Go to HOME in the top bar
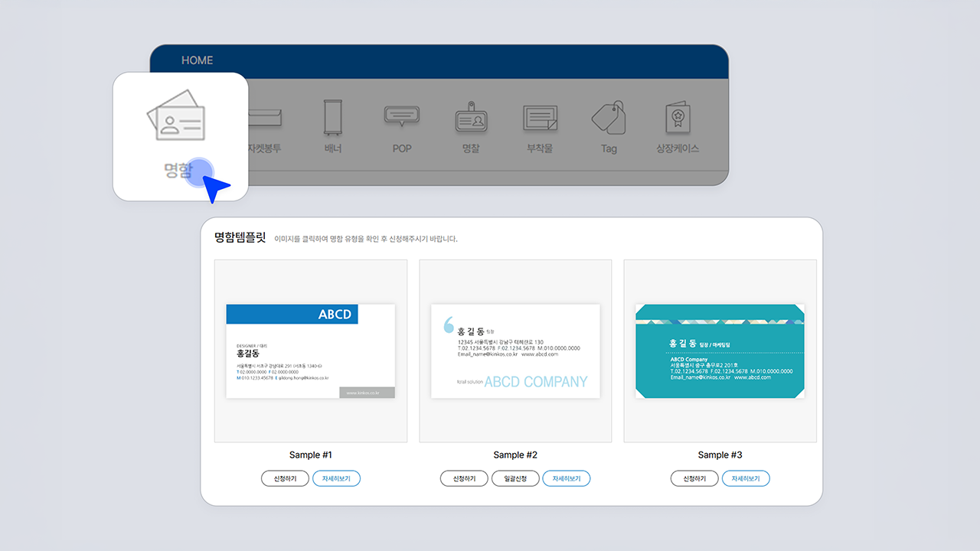This screenshot has width=980, height=551. tap(198, 60)
